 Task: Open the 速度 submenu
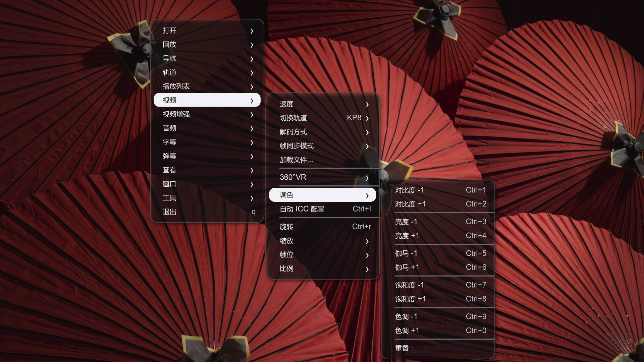322,104
